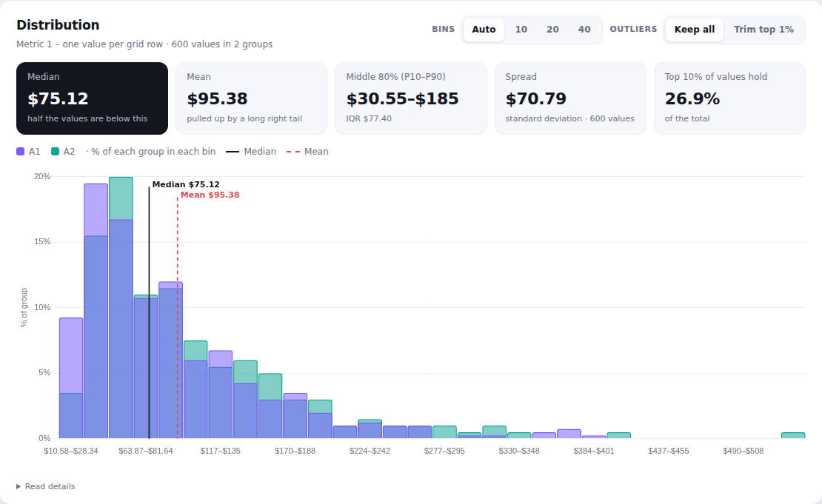This screenshot has width=822, height=504.
Task: Set bins to 20
Action: pos(552,30)
